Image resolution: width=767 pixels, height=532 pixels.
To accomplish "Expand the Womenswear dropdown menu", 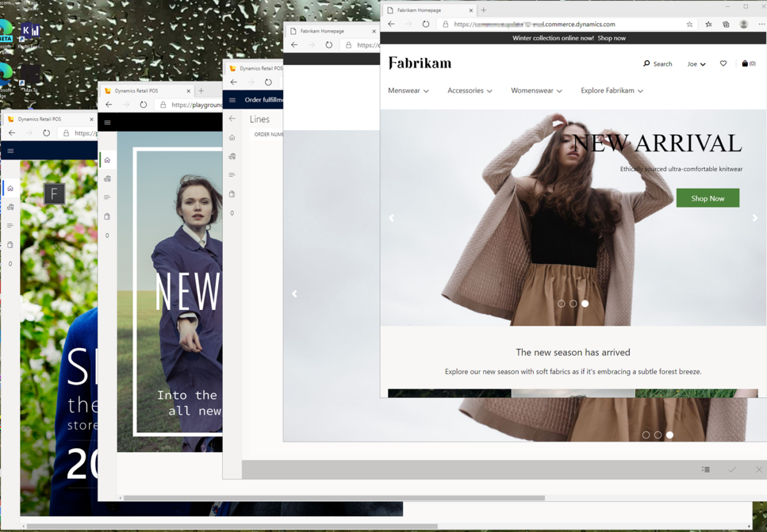I will pos(536,91).
